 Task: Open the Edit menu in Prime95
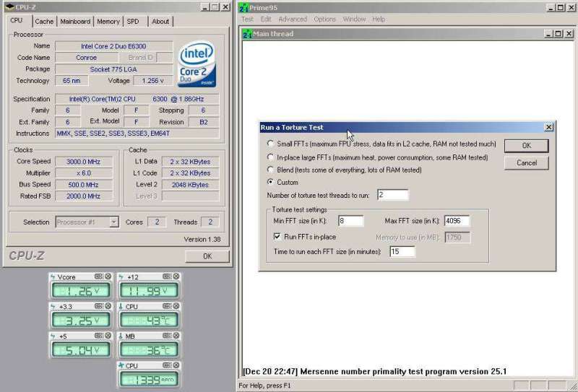click(266, 19)
